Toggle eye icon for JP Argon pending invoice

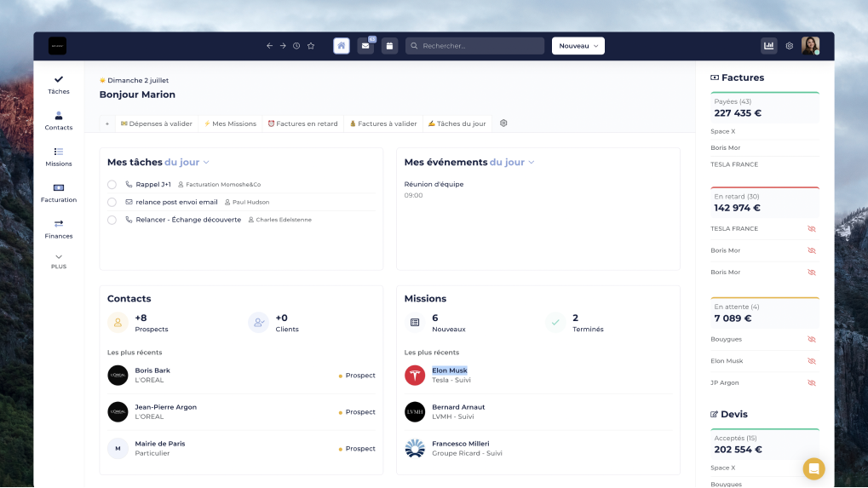click(812, 383)
